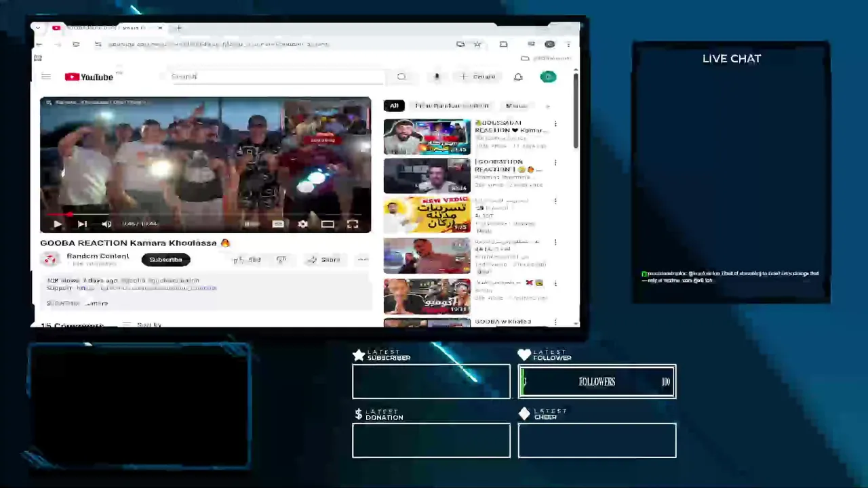Like the GOOBA REACTION video

247,260
